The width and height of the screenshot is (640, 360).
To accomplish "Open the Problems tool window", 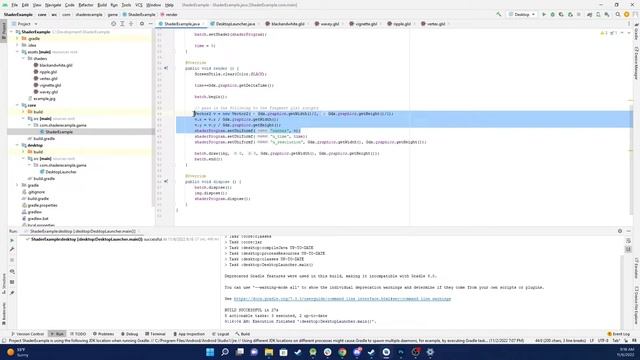I will pyautogui.click(x=103, y=334).
